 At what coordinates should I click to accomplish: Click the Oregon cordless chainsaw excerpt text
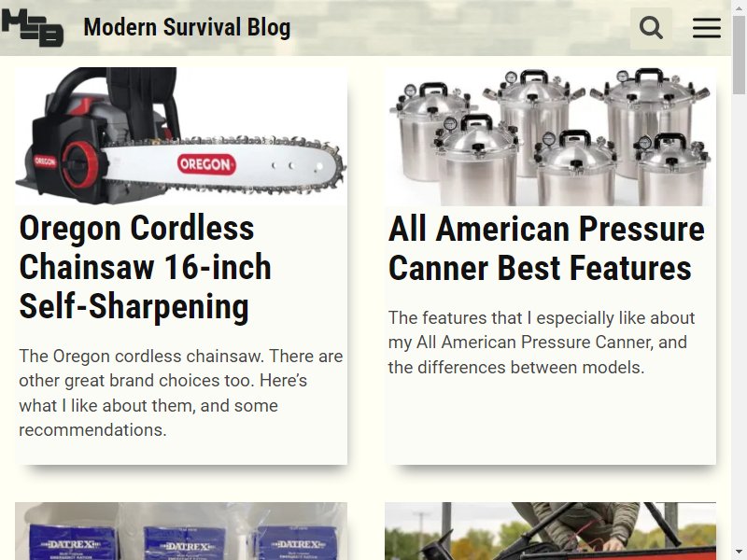[181, 393]
